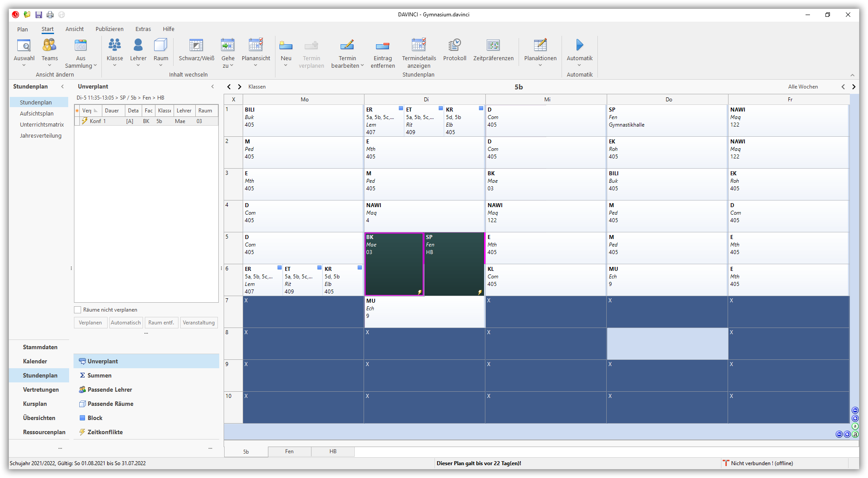Switch to the Fen bottom tab
The image size is (868, 478).
(x=289, y=451)
